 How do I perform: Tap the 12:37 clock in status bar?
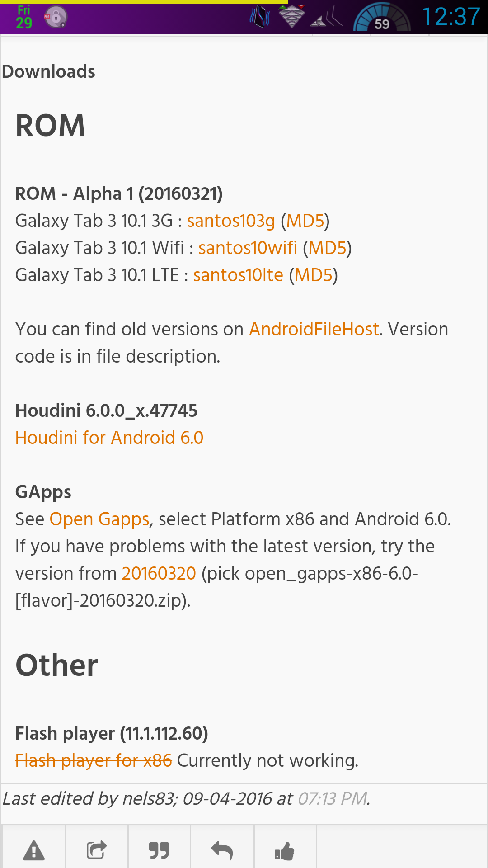tap(451, 17)
